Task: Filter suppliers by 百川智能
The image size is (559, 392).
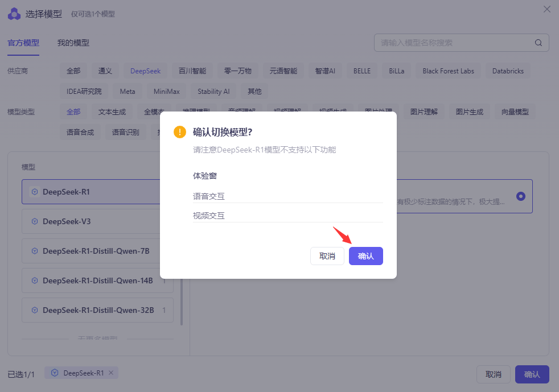Action: click(x=192, y=71)
